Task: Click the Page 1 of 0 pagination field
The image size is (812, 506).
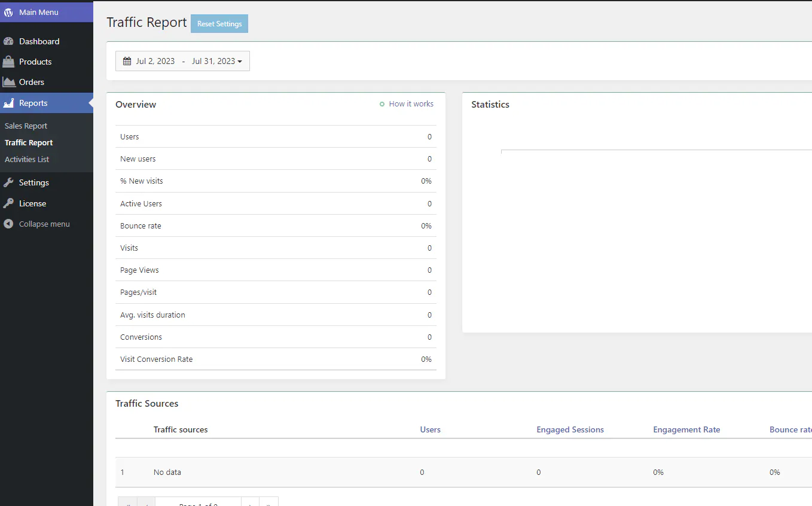Action: [198, 504]
